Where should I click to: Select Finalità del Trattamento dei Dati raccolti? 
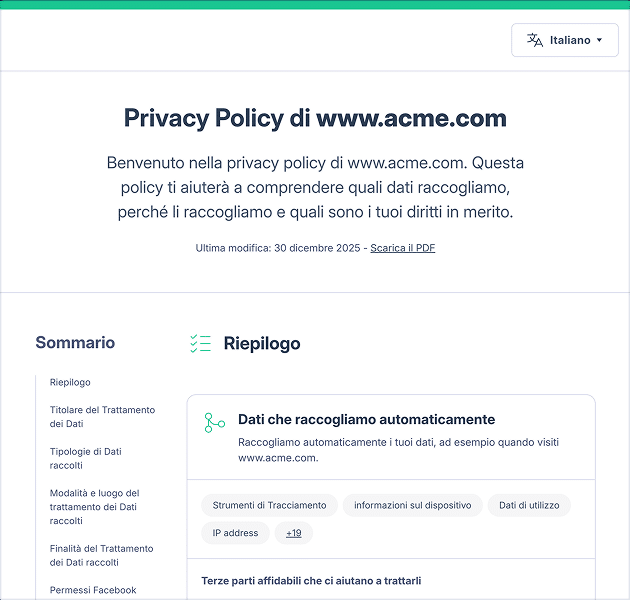101,555
